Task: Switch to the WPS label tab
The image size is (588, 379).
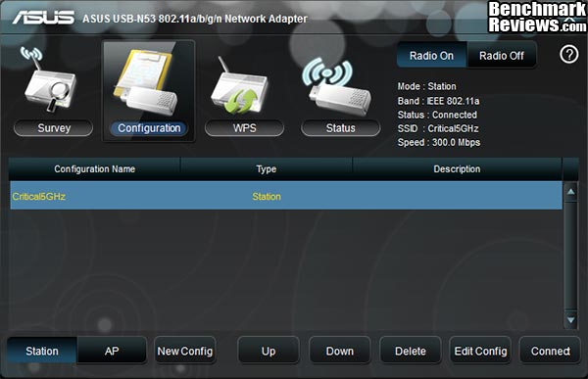Action: [244, 128]
